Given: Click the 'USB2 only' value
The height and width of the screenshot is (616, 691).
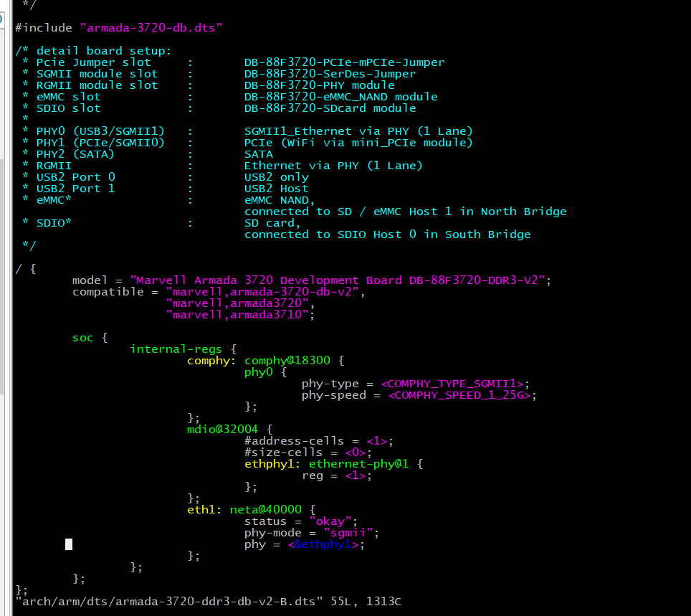Looking at the screenshot, I should (x=276, y=177).
